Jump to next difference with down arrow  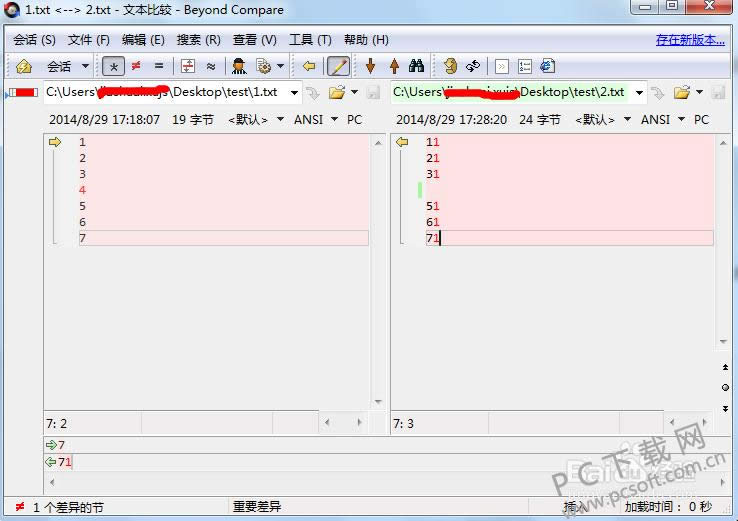click(370, 67)
